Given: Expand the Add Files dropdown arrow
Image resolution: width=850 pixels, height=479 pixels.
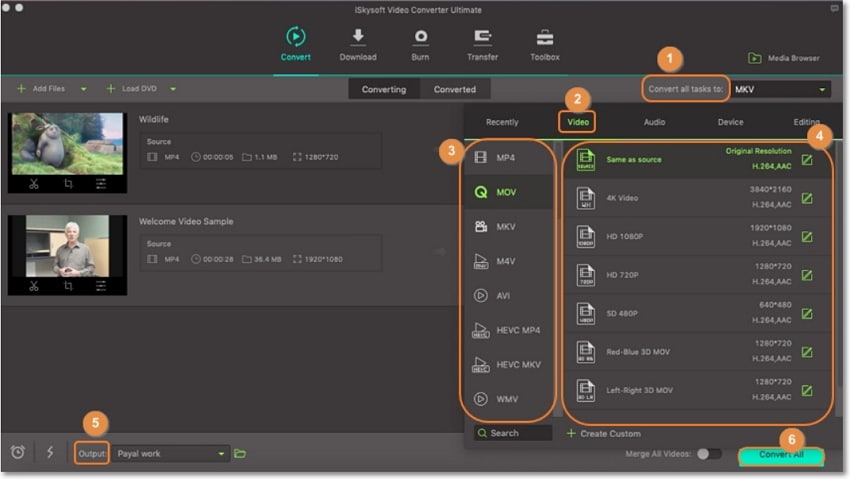Looking at the screenshot, I should [83, 89].
